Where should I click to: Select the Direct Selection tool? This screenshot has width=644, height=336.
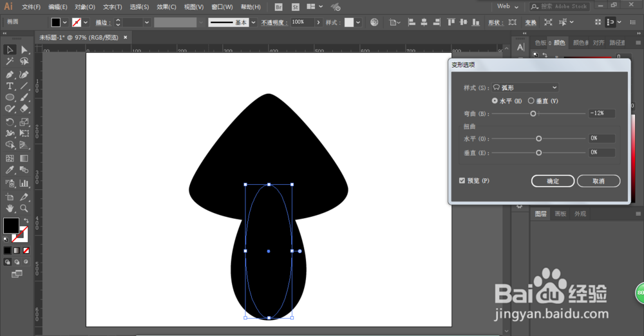coord(24,50)
